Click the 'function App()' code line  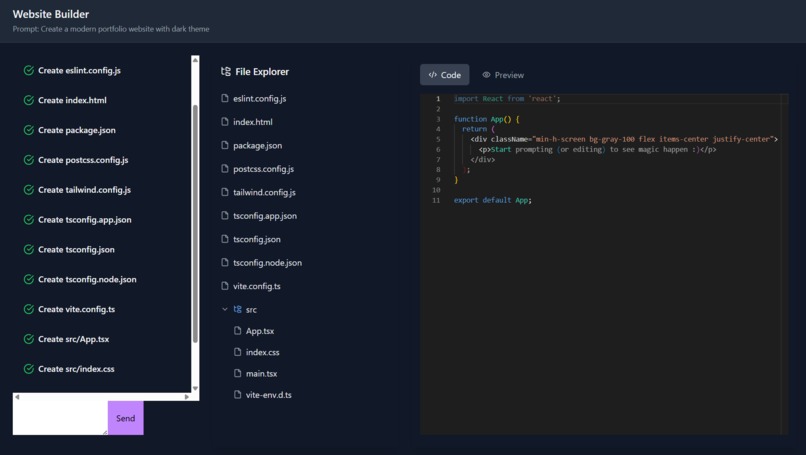[x=486, y=119]
